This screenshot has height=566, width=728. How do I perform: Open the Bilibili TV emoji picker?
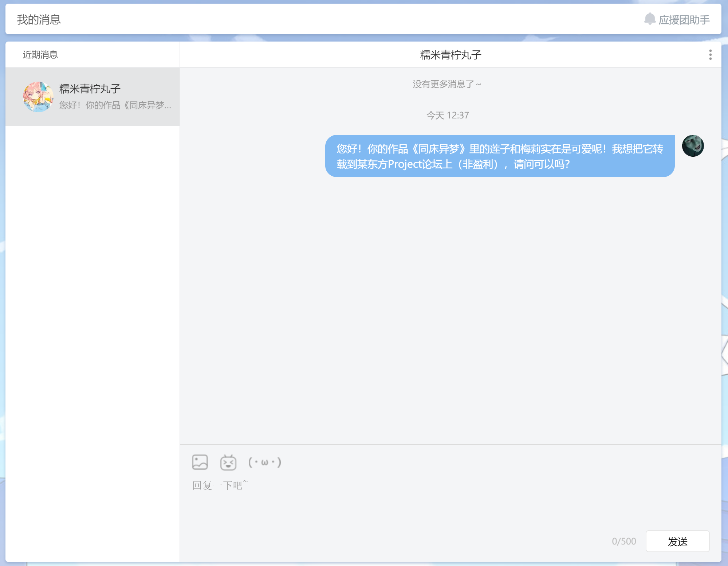coord(228,462)
